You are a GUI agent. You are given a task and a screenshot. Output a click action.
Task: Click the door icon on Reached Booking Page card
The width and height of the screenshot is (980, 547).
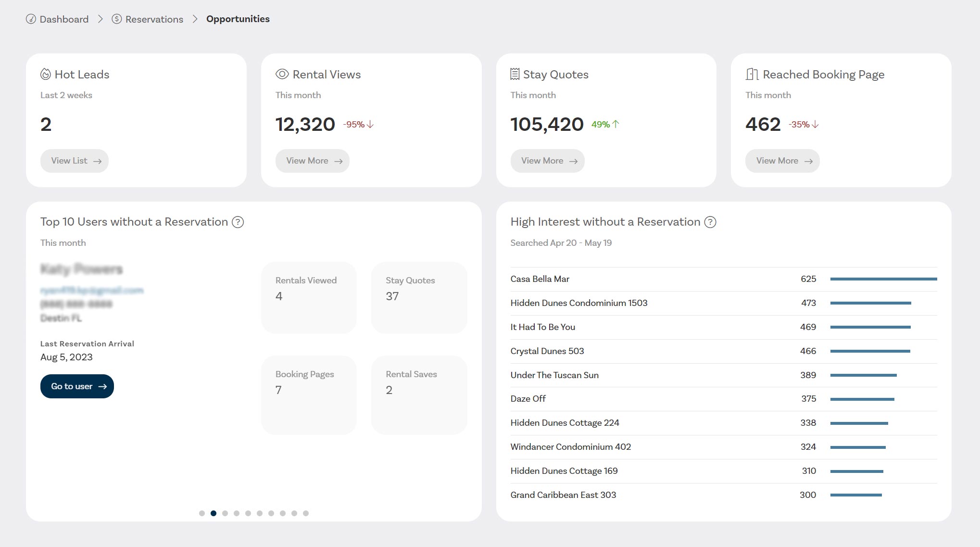tap(751, 74)
